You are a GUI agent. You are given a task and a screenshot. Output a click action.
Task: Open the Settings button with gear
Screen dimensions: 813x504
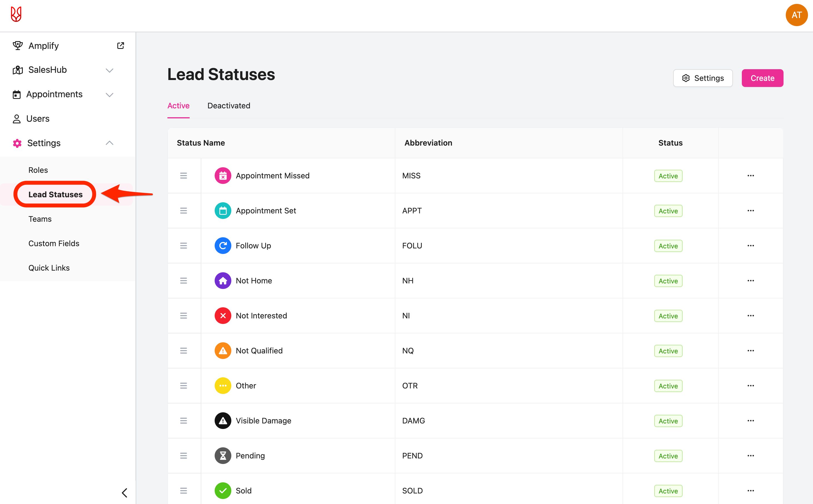point(703,78)
